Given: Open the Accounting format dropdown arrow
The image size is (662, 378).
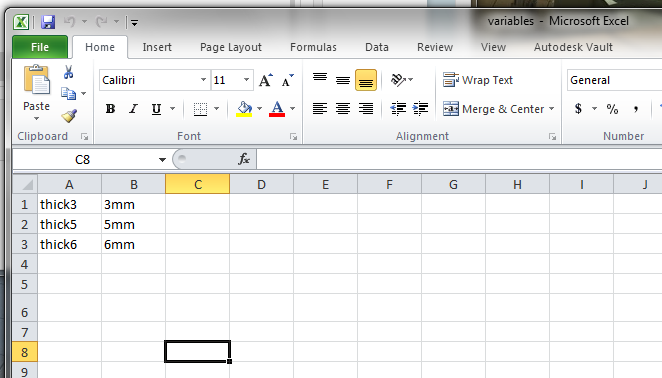Looking at the screenshot, I should pyautogui.click(x=594, y=109).
